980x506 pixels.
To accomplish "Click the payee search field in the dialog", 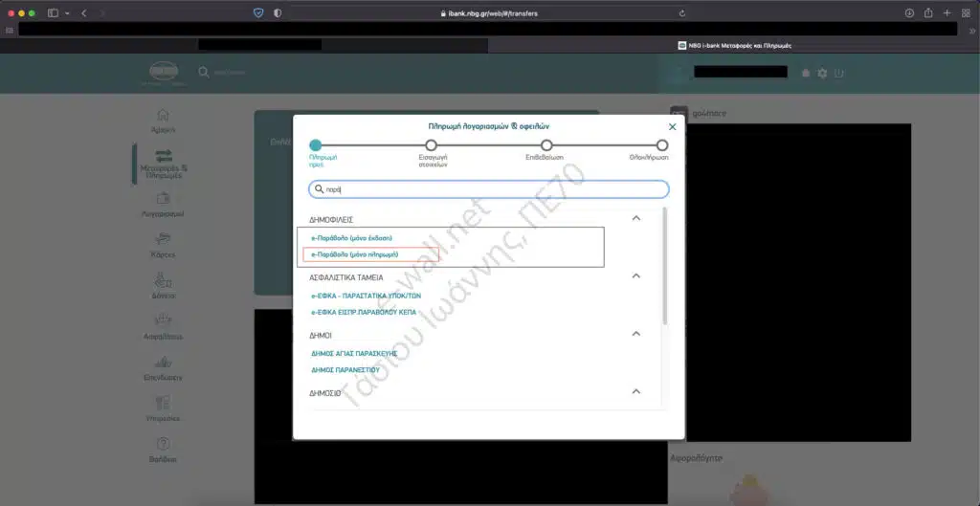I will coord(489,189).
